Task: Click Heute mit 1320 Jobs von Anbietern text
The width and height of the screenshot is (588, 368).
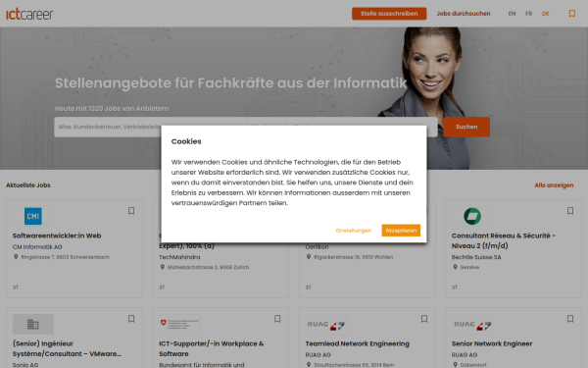Action: pos(112,109)
